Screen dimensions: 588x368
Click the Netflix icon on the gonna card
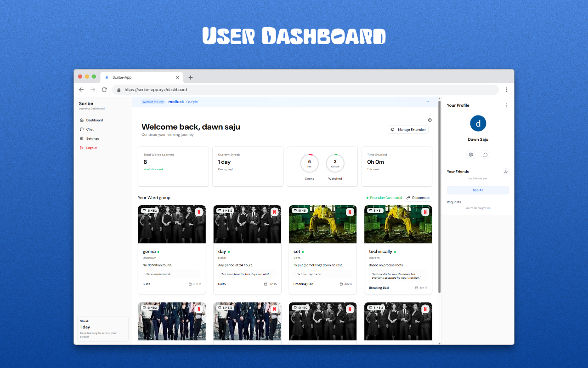point(199,212)
